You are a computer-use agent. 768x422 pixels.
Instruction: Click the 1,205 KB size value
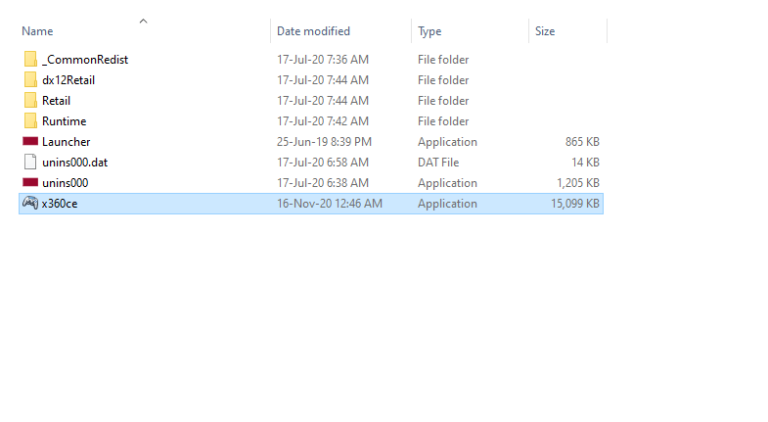pos(578,183)
